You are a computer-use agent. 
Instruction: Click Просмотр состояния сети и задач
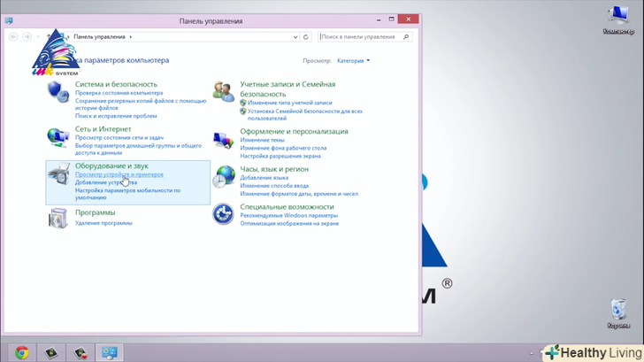point(119,138)
